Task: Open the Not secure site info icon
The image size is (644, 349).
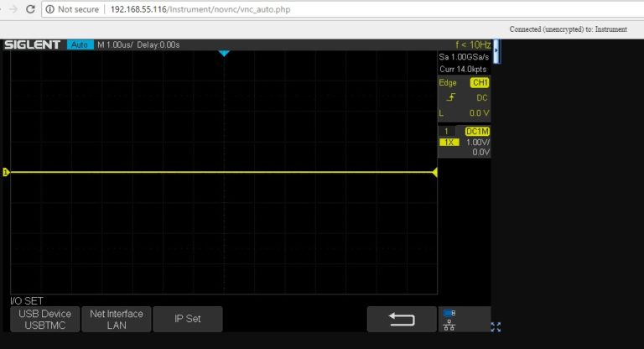Action: coord(50,9)
